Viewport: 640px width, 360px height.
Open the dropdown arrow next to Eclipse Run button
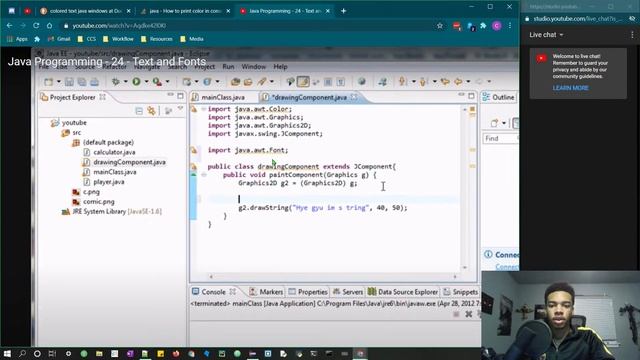tap(146, 82)
